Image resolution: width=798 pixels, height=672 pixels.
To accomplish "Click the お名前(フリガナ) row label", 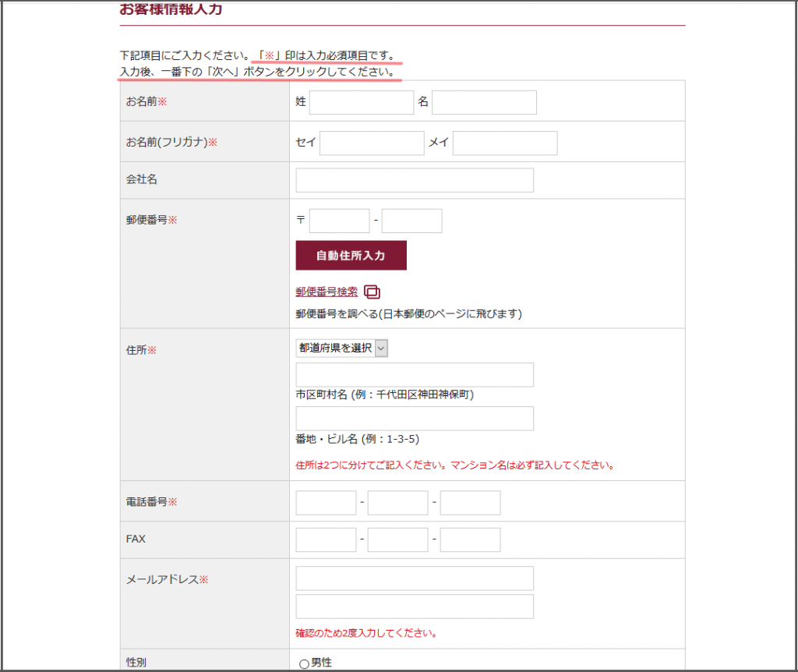I will point(171,142).
